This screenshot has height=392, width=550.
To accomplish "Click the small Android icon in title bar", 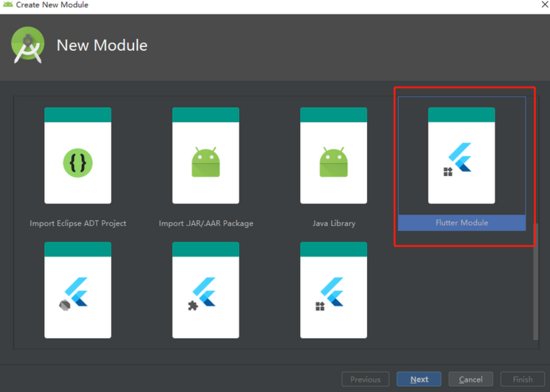I will click(7, 5).
